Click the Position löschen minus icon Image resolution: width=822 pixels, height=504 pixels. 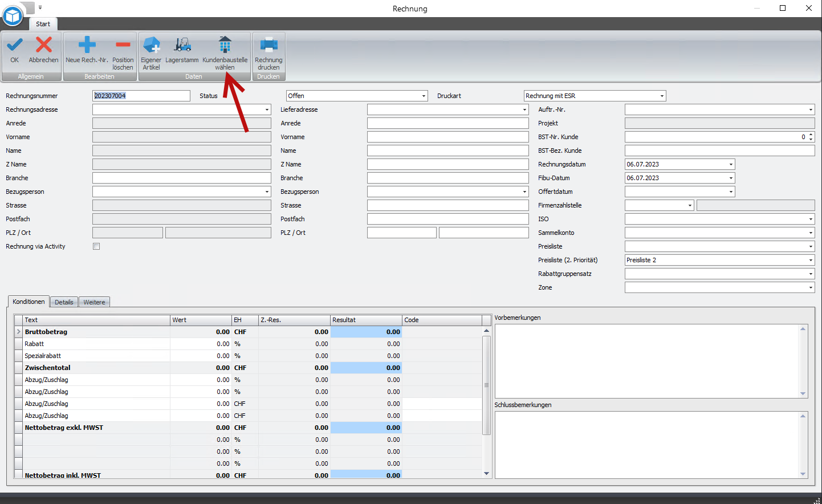(123, 46)
